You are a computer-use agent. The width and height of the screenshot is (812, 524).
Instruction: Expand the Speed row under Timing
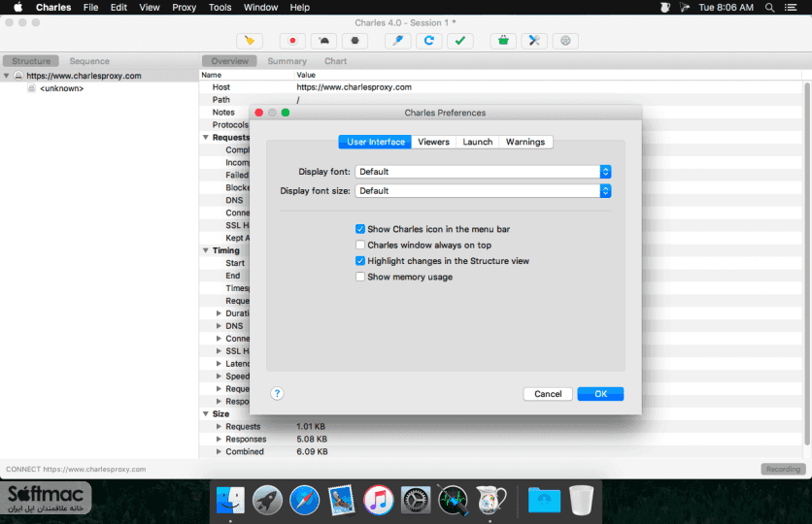click(219, 377)
